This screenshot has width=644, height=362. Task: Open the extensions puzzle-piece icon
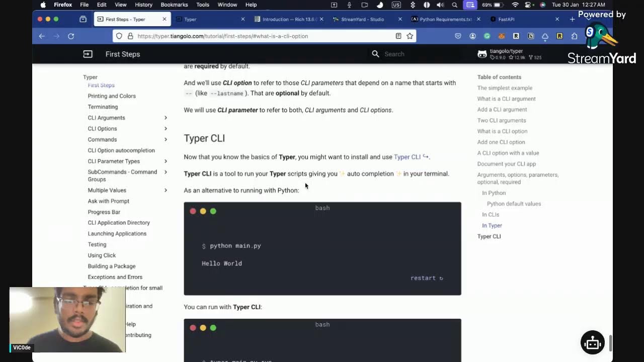(574, 36)
